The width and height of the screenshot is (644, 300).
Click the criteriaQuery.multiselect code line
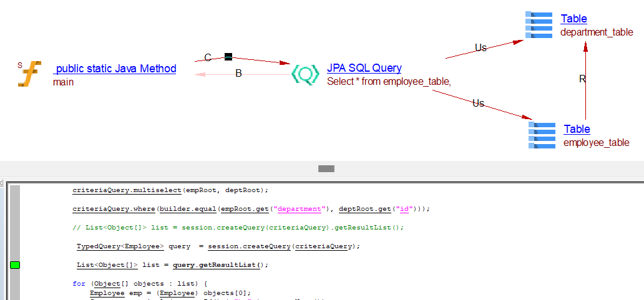click(x=170, y=190)
